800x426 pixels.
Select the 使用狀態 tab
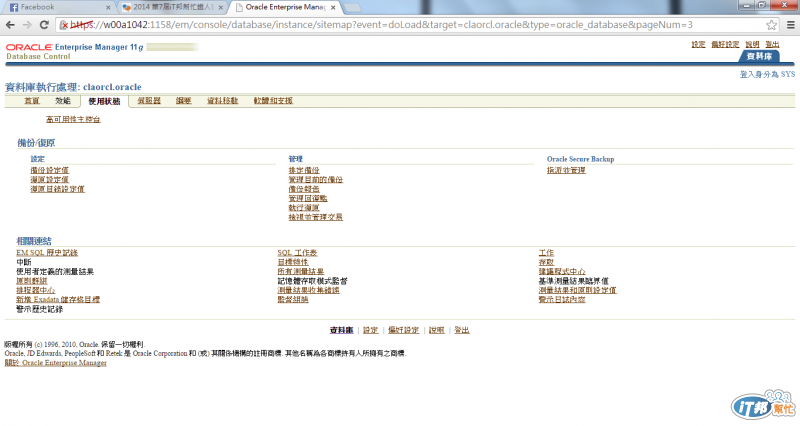104,102
